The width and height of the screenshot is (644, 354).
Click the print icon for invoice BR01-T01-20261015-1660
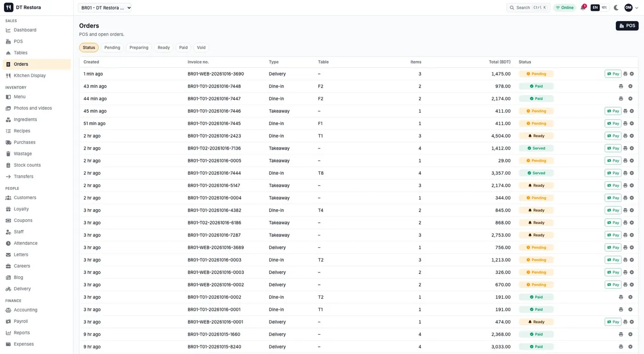tap(621, 335)
